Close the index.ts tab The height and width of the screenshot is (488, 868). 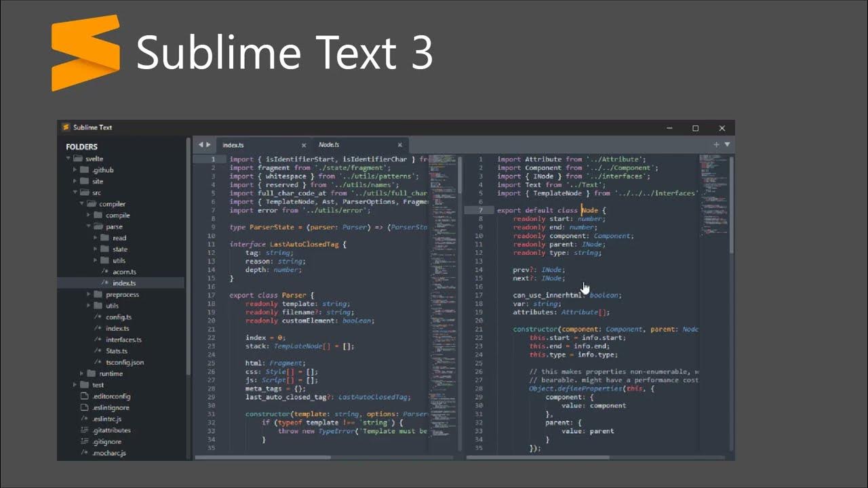304,145
